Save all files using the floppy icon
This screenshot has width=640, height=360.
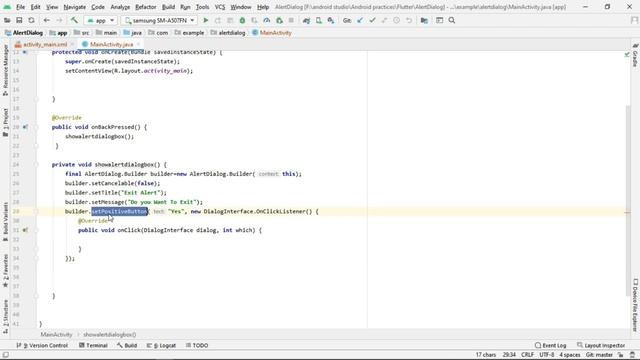pyautogui.click(x=19, y=20)
